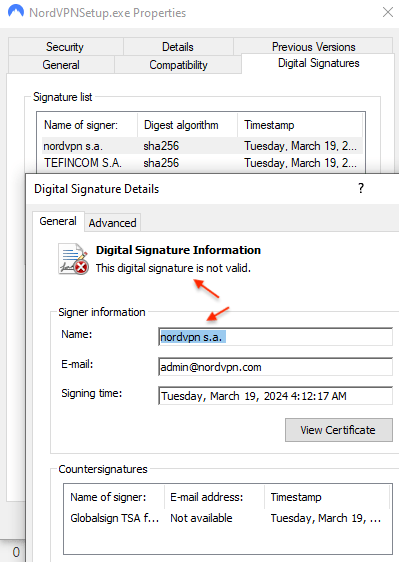This screenshot has height=562, width=399.
Task: Click the Not available e-mail cell
Action: pyautogui.click(x=201, y=518)
